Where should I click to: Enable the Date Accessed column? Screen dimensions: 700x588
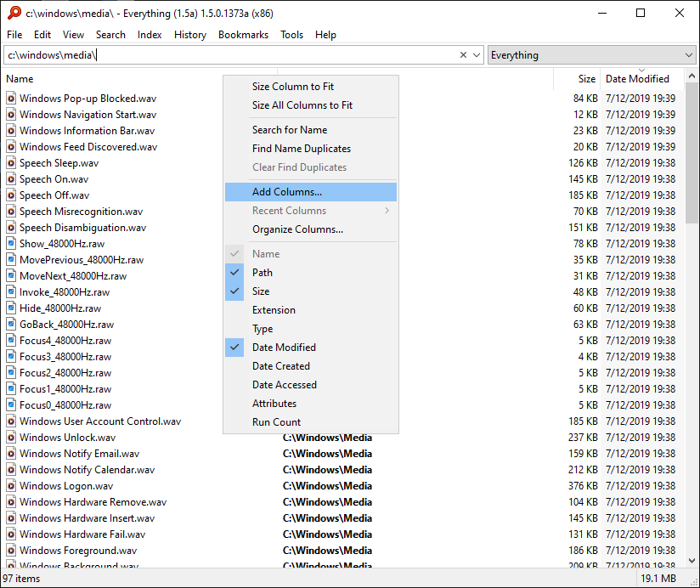[311, 385]
